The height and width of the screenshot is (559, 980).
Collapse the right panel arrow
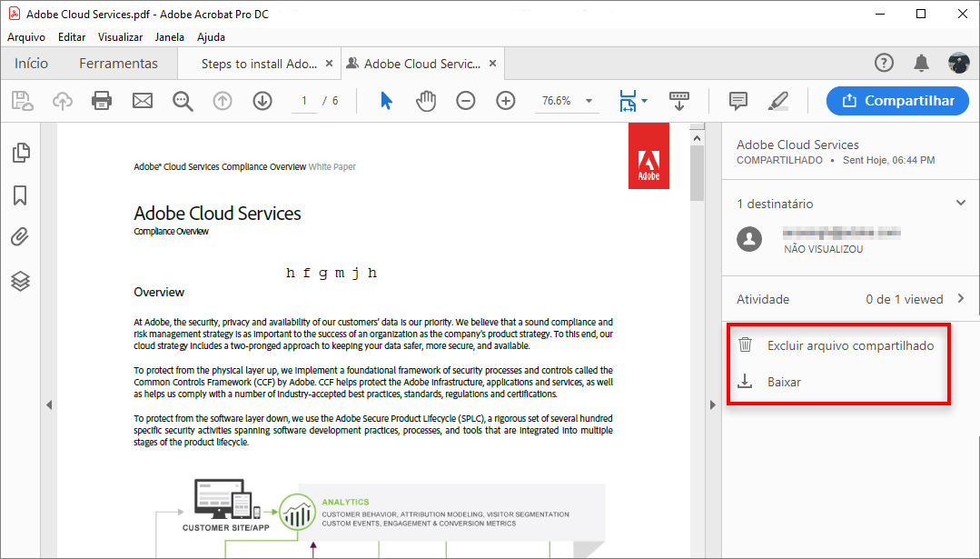click(712, 405)
